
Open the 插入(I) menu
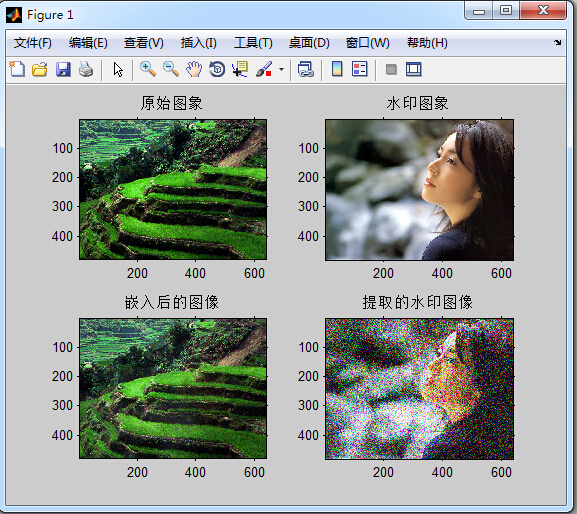[199, 43]
